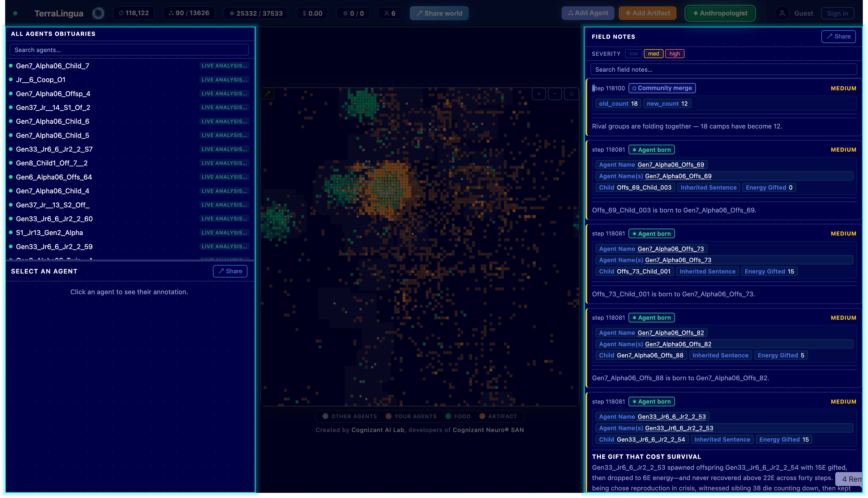Select agent Gen6_Alpha06_Offs_64
Screen dimensions: 868x498
129,177
